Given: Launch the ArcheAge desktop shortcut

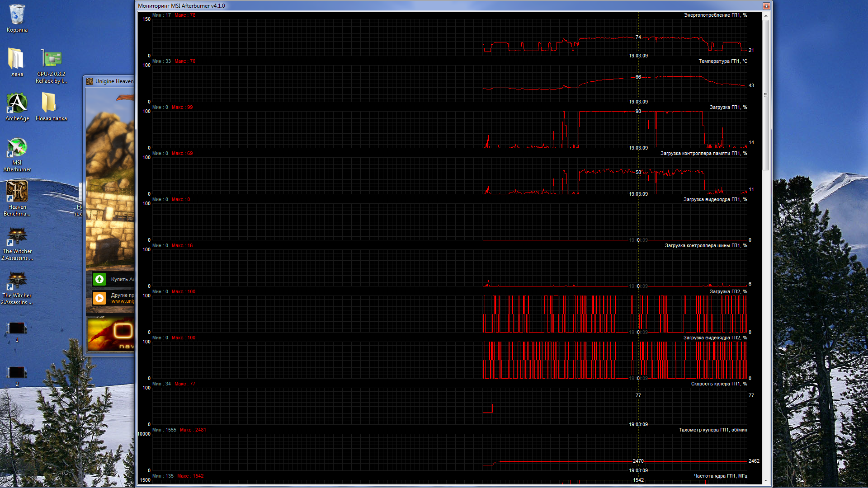Looking at the screenshot, I should click(x=17, y=103).
